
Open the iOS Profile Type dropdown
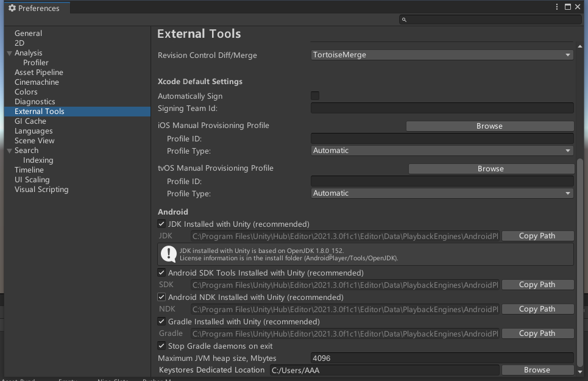click(442, 150)
